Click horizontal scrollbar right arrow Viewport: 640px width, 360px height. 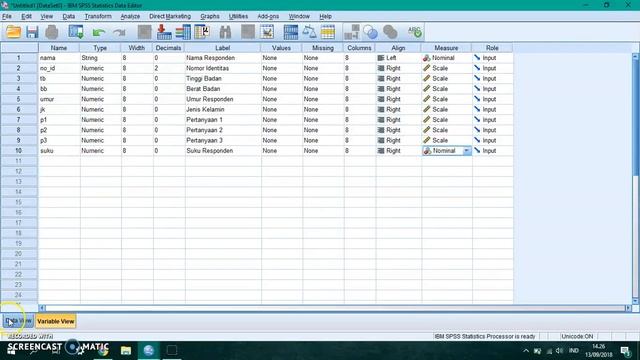[628, 308]
